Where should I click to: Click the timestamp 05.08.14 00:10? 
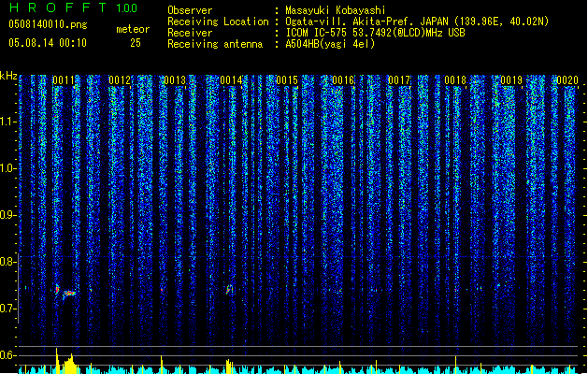[x=48, y=43]
